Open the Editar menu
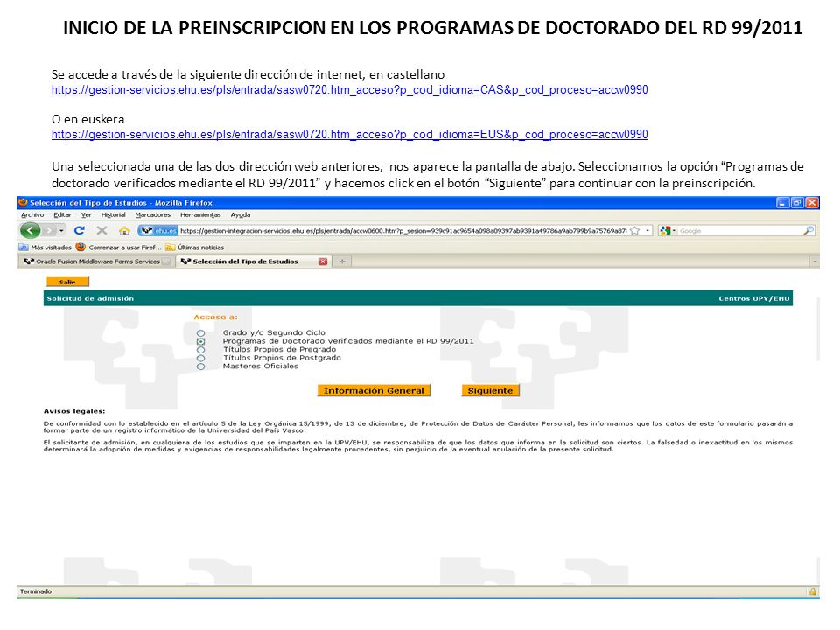The image size is (840, 630). tap(62, 215)
